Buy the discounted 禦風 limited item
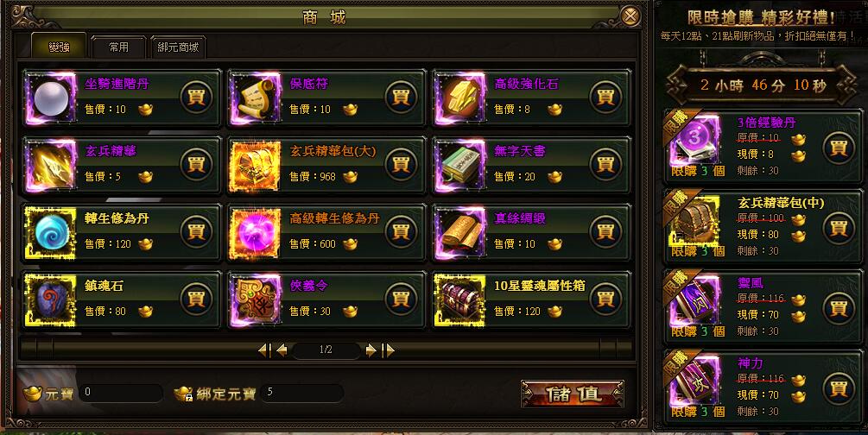This screenshot has width=868, height=435. click(x=839, y=308)
